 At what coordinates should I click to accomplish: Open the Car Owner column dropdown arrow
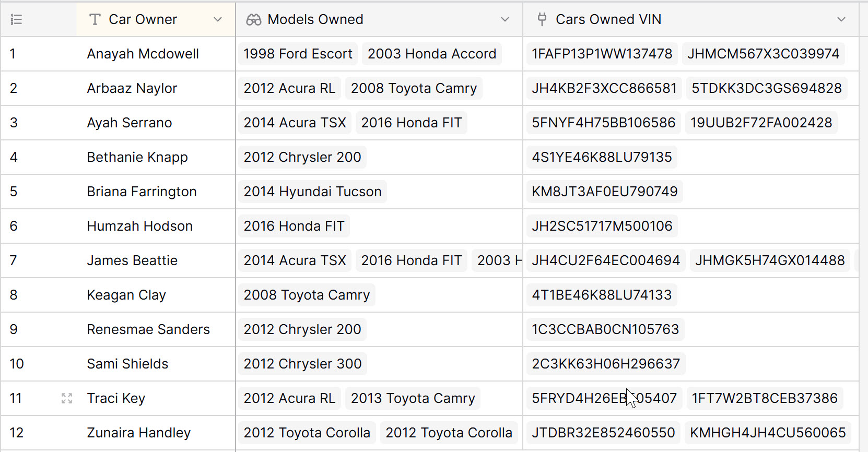pos(218,20)
